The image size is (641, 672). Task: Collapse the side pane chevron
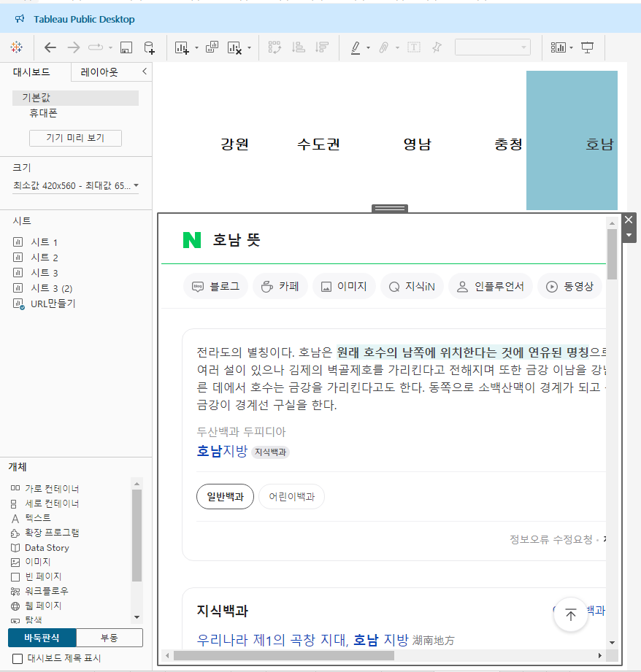click(145, 72)
